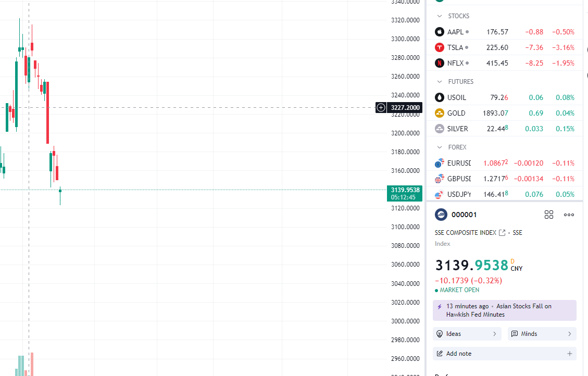Click the GOLD symbol icon

440,113
